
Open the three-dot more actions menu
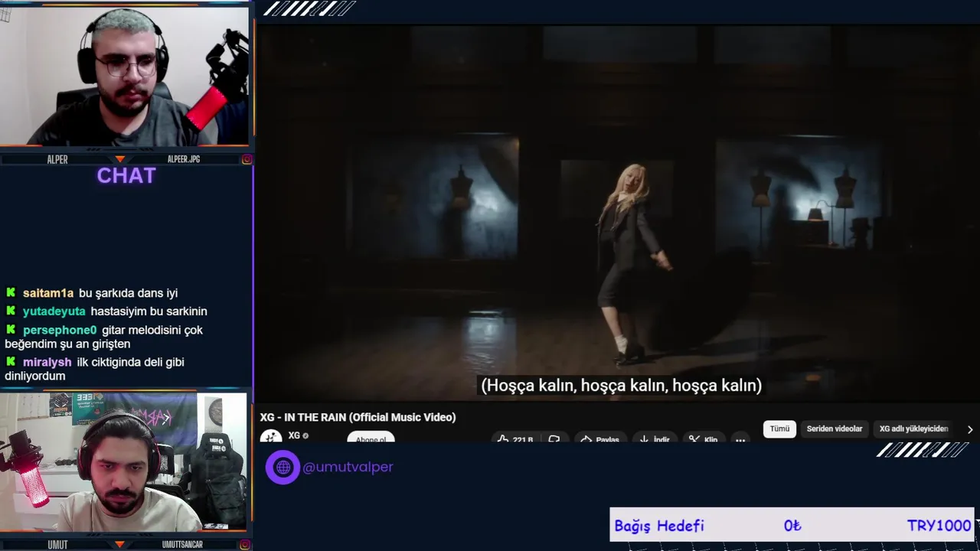click(x=740, y=439)
